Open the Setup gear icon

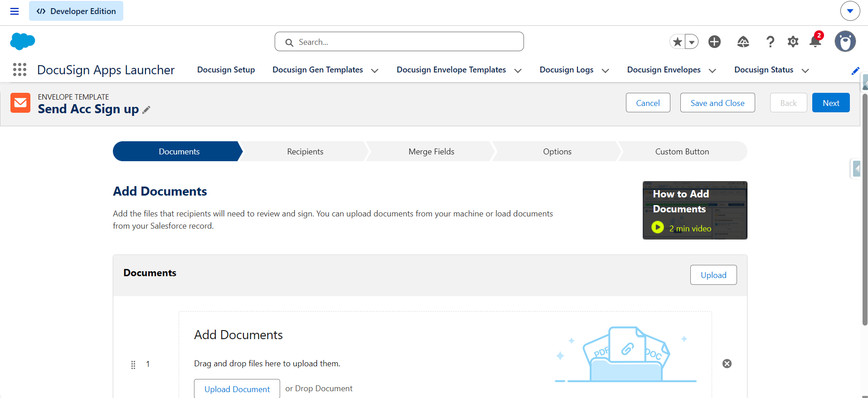click(x=793, y=42)
